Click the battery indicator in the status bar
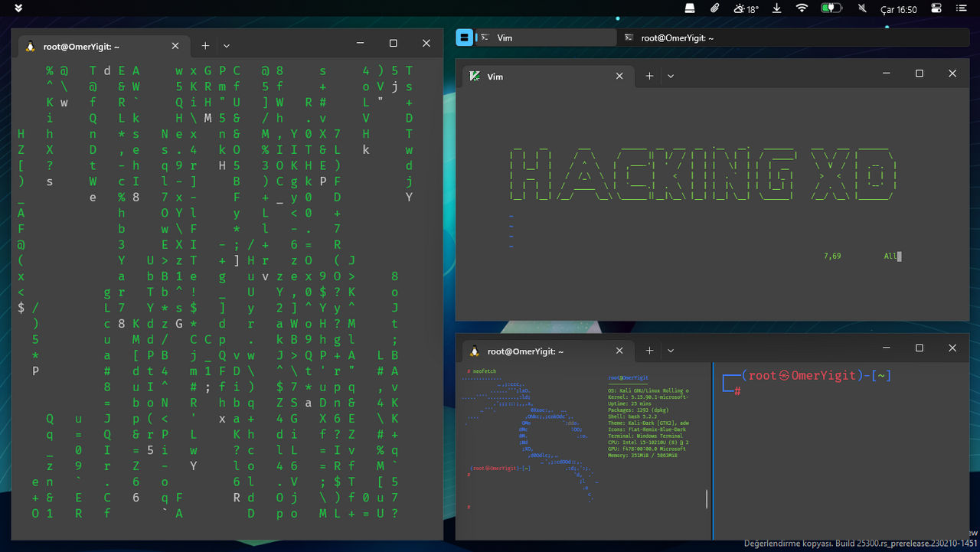Viewport: 980px width, 552px height. 831,9
